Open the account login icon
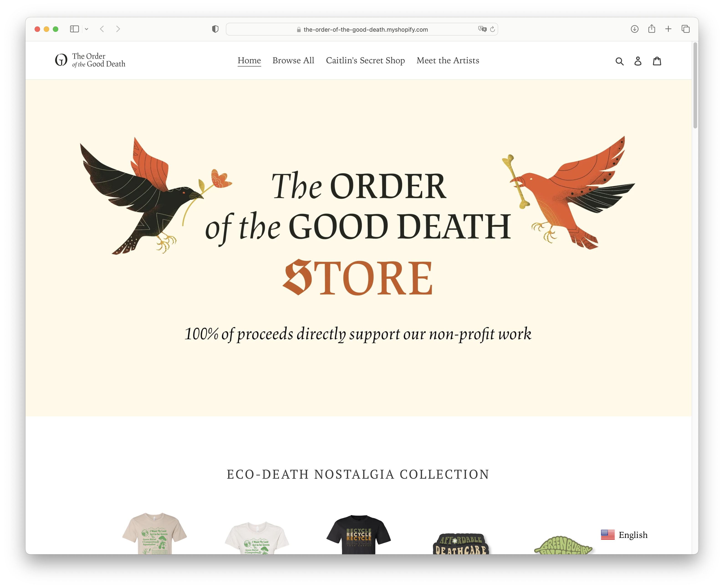 click(x=638, y=61)
